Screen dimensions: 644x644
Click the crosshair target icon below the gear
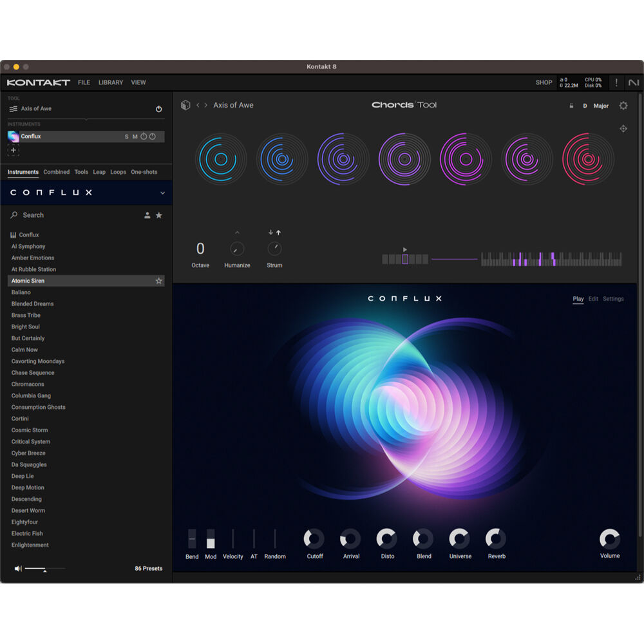(623, 129)
